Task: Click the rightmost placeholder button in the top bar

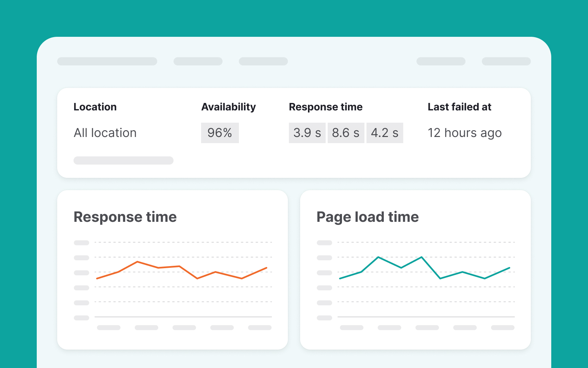Action: pos(506,61)
